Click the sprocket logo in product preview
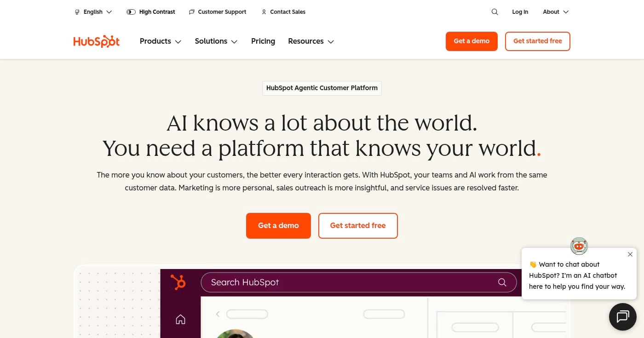The height and width of the screenshot is (338, 644). click(x=178, y=282)
